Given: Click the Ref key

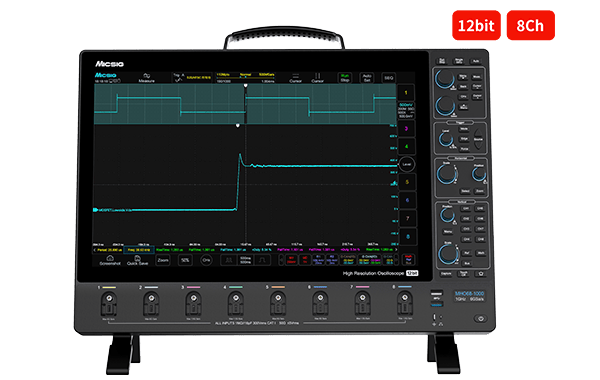Looking at the screenshot, I should pos(467,253).
